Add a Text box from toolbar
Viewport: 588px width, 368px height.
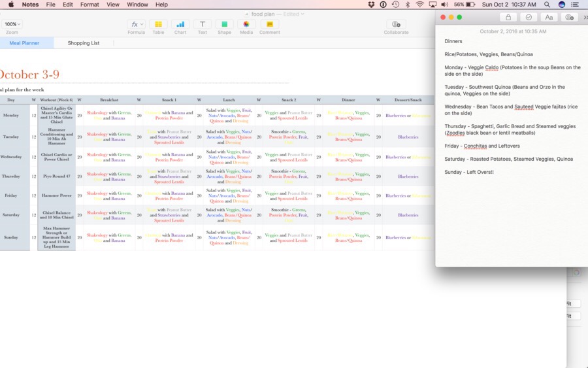point(203,24)
